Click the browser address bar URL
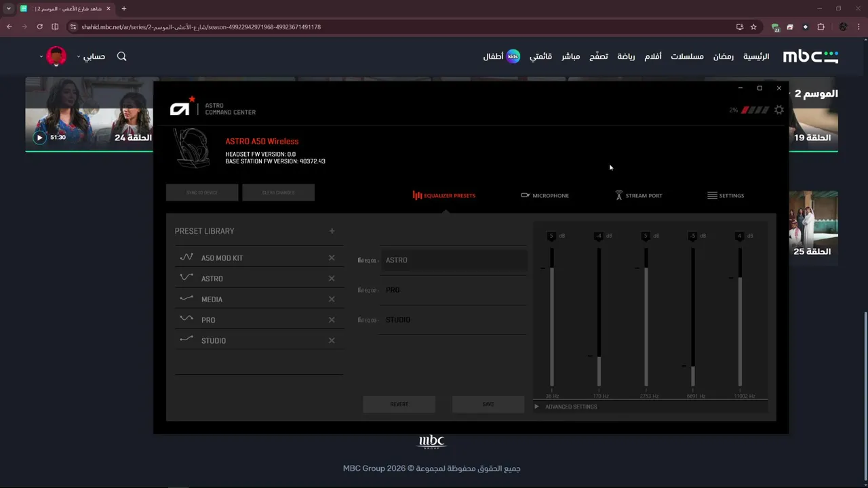The height and width of the screenshot is (488, 868). 201,27
